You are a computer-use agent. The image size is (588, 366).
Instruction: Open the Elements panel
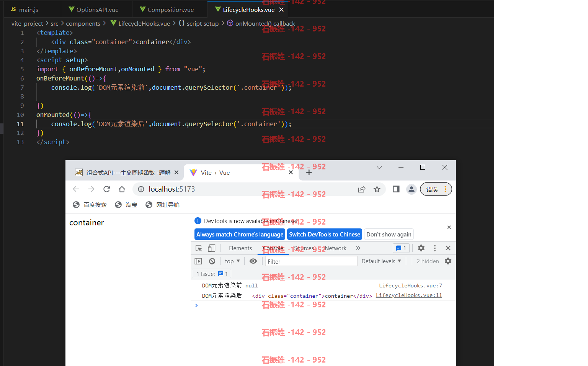240,248
